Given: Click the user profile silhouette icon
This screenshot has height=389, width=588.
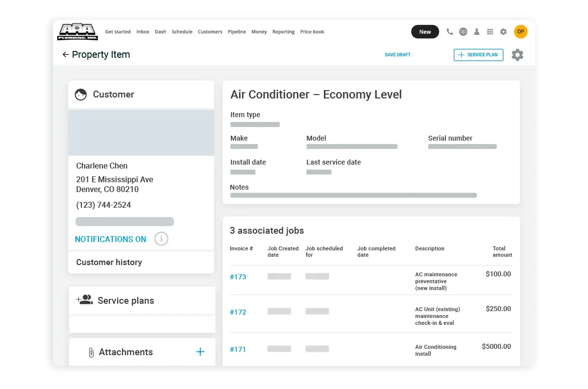Looking at the screenshot, I should [476, 32].
